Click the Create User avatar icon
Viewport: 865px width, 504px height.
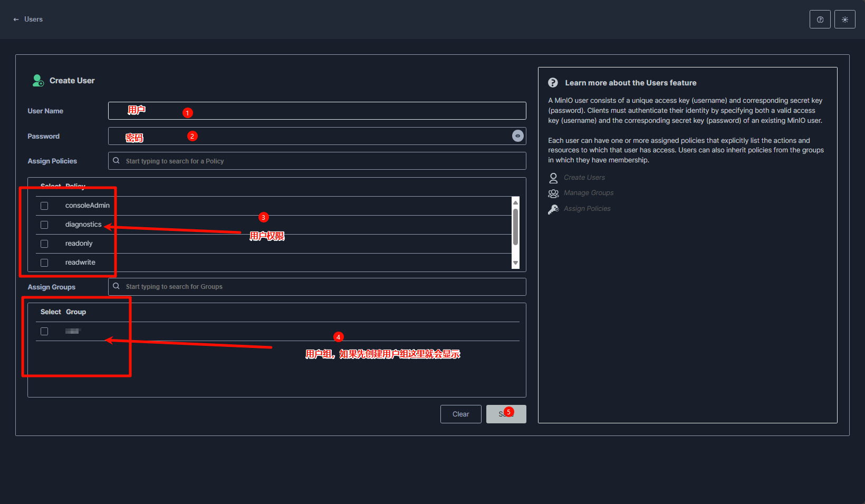point(38,81)
